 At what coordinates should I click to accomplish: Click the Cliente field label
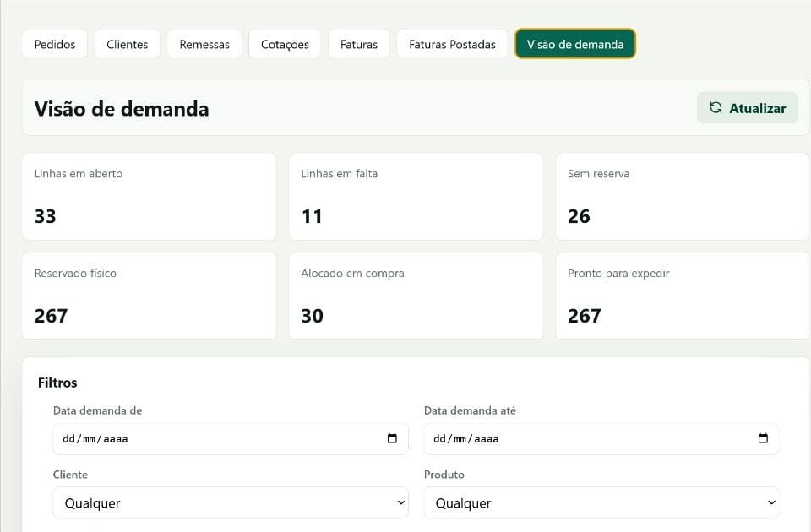point(70,475)
